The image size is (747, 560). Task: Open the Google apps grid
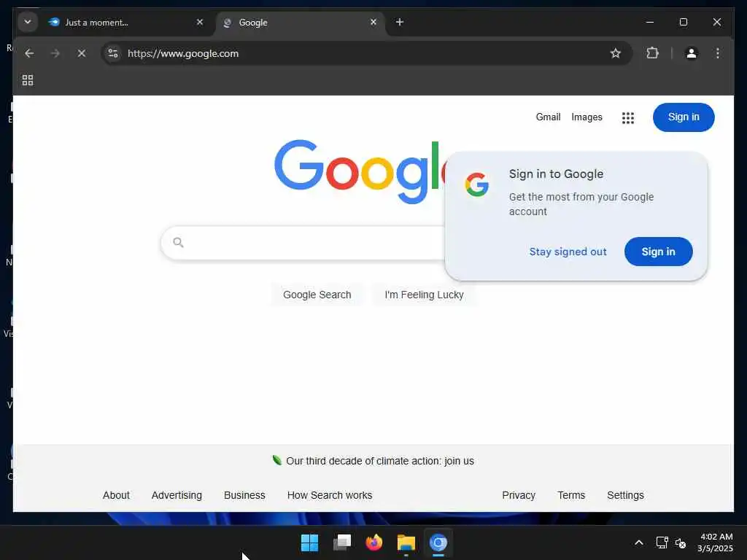(628, 117)
